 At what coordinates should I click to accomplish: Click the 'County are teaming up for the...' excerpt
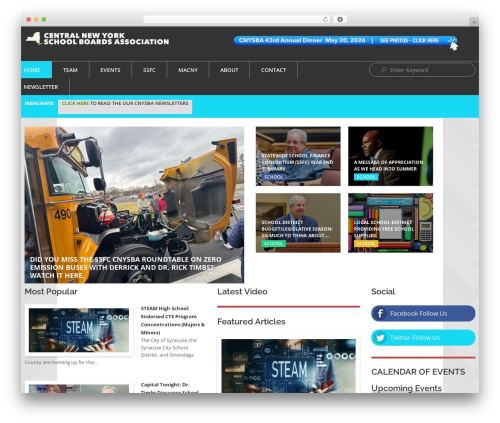61,362
